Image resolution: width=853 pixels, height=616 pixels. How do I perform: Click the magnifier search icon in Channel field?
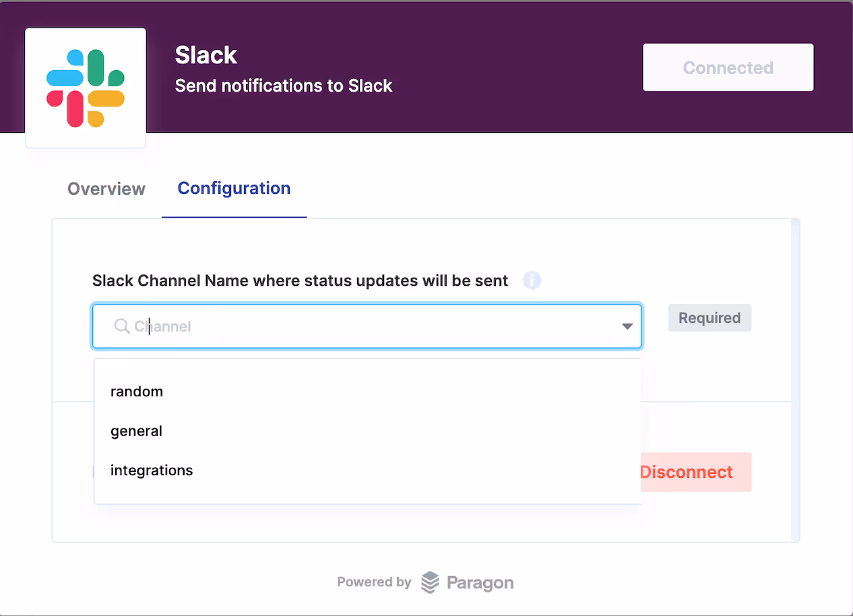click(122, 326)
